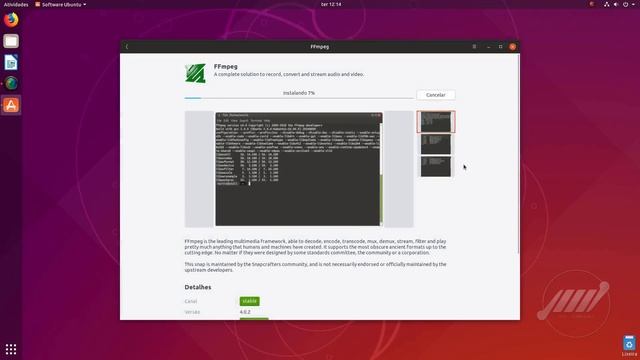The height and width of the screenshot is (360, 640).
Task: Click the FFmpeg application logo
Action: point(196,73)
